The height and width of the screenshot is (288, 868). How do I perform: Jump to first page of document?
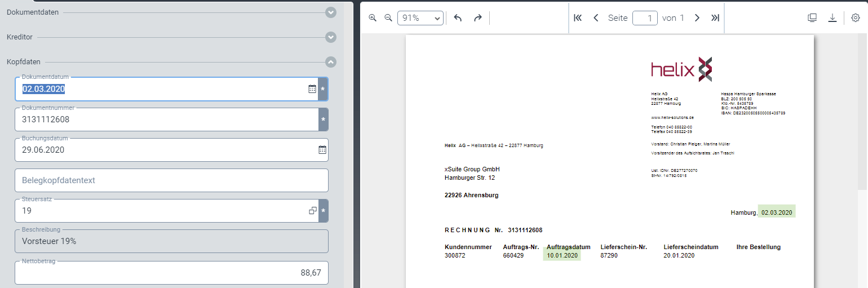click(x=577, y=18)
